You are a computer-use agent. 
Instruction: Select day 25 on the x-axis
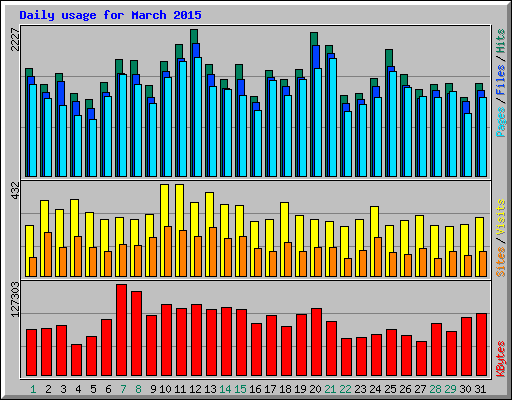click(x=390, y=389)
